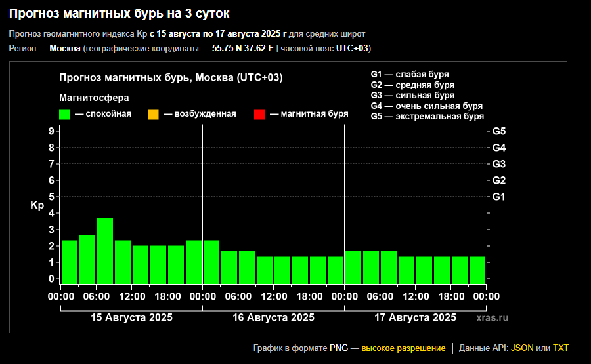Click the yellow 'возбужденная' legend swatch

[153, 114]
